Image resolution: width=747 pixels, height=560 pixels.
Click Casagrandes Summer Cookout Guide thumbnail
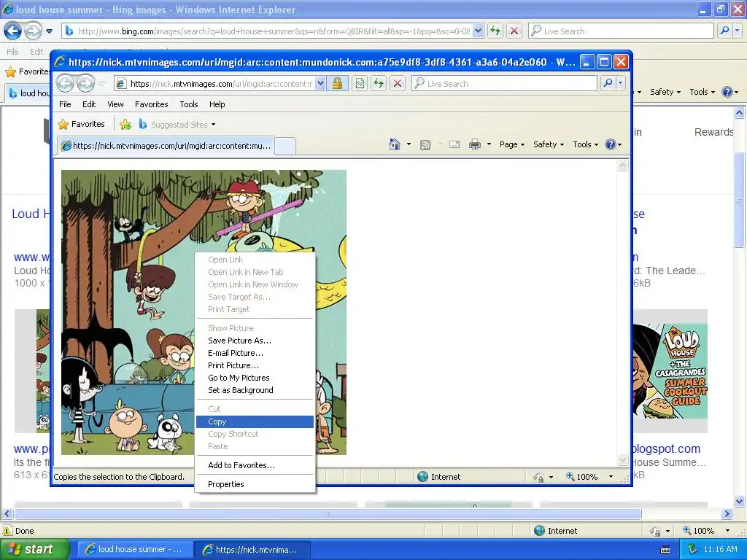click(670, 371)
